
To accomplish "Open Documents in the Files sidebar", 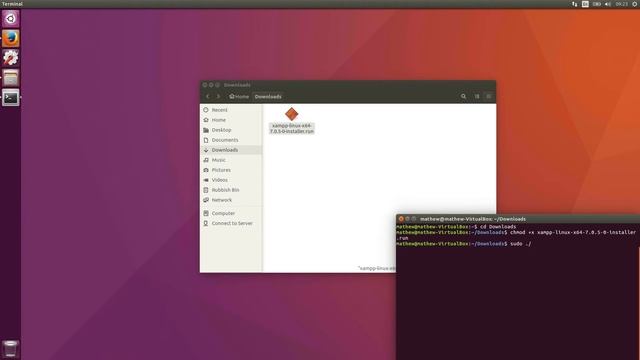I will 231,140.
